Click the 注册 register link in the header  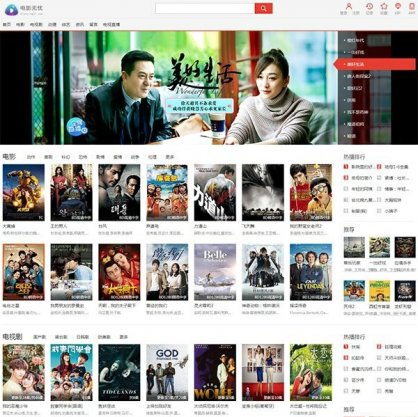point(356,13)
